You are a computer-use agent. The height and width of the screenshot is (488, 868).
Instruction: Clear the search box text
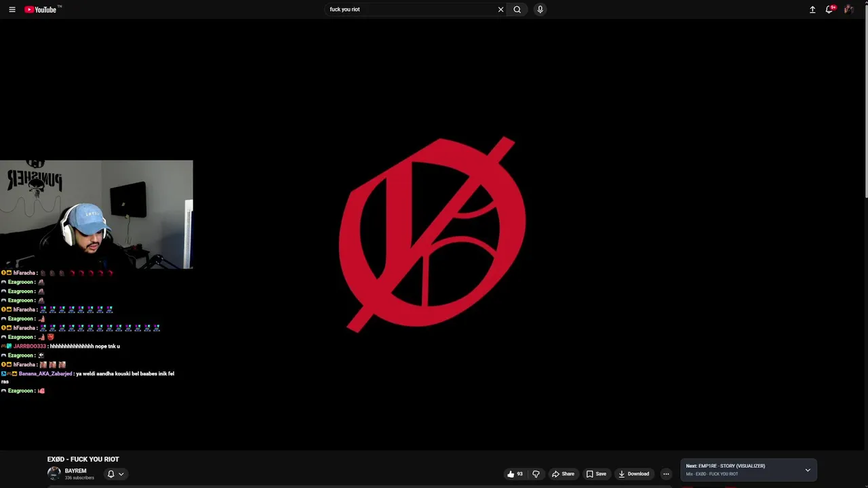[500, 9]
